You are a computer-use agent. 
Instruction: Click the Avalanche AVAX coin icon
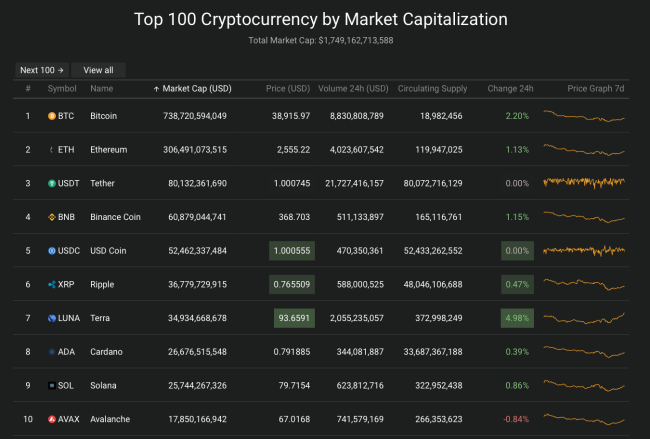[52, 420]
